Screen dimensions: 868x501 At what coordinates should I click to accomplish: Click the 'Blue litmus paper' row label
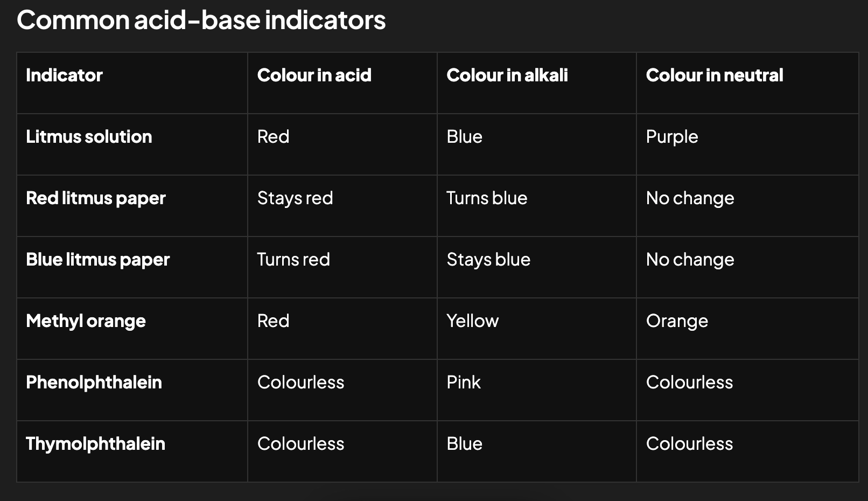pos(97,260)
